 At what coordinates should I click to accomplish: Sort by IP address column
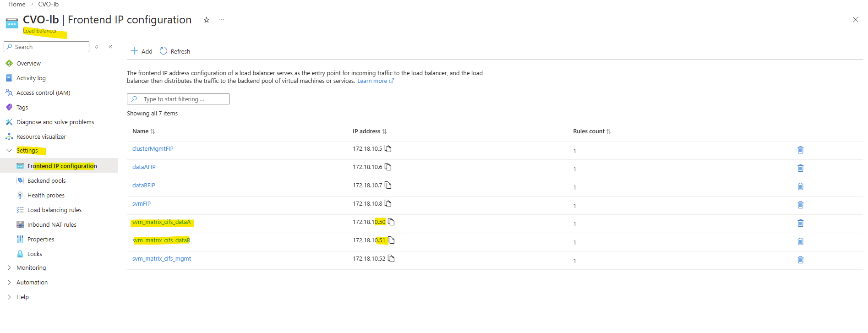369,131
